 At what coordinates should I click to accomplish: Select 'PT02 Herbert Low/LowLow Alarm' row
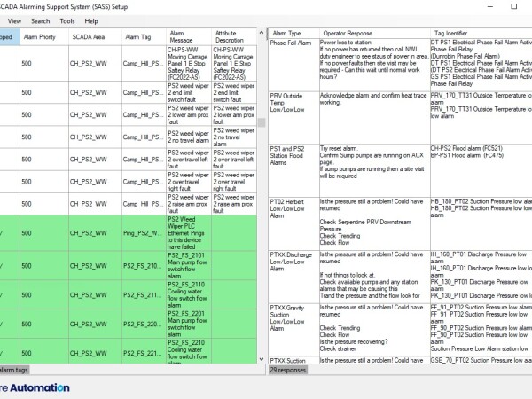pyautogui.click(x=293, y=223)
